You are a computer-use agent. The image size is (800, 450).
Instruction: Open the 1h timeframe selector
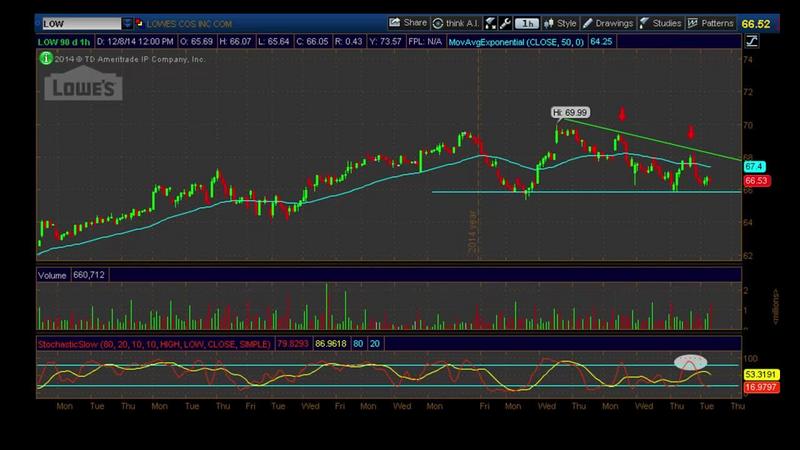pos(527,23)
